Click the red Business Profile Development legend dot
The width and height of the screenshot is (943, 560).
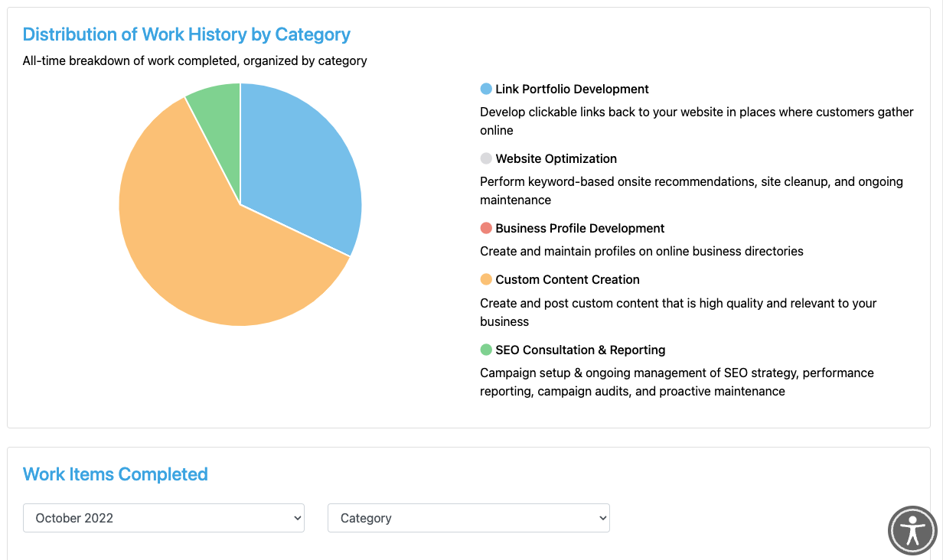click(486, 228)
